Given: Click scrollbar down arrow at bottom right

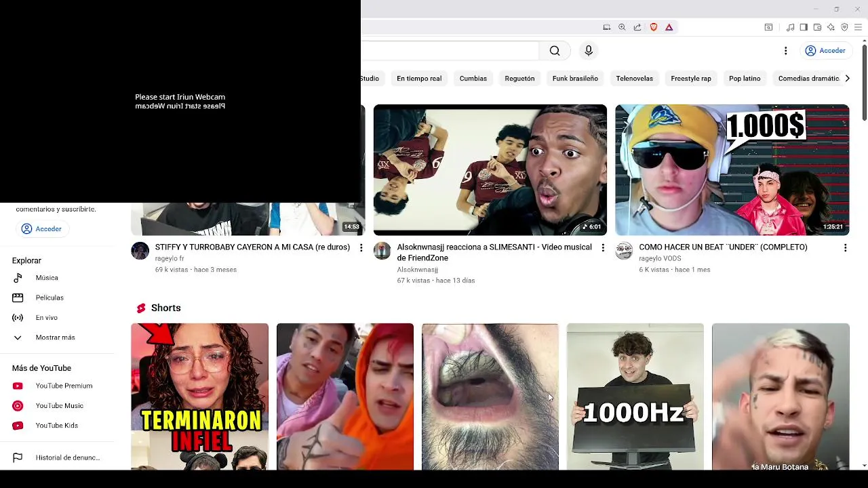Looking at the screenshot, I should [864, 466].
